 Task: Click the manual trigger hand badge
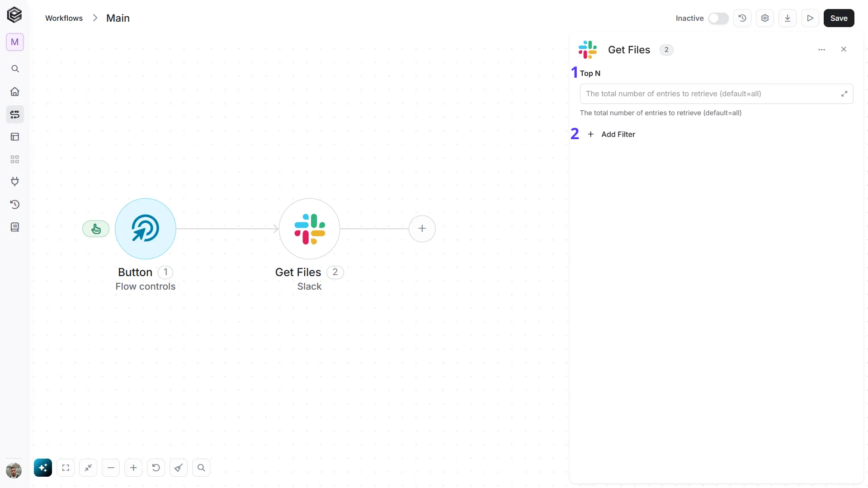96,229
